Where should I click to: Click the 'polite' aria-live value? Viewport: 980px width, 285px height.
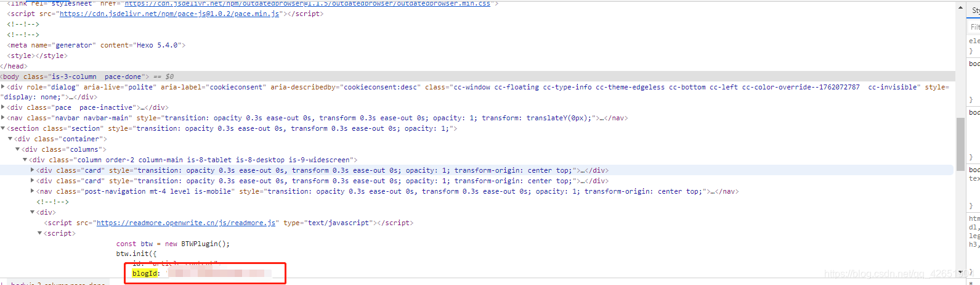(140, 87)
